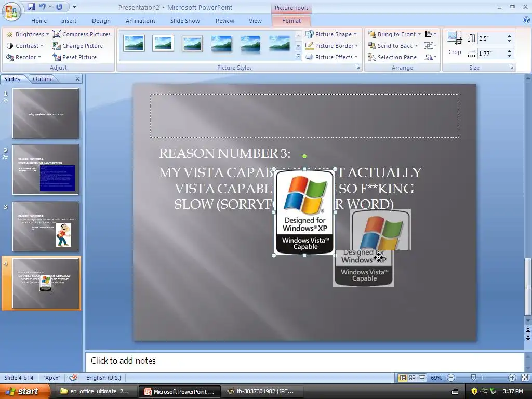Open the Contrast dropdown

[25, 46]
